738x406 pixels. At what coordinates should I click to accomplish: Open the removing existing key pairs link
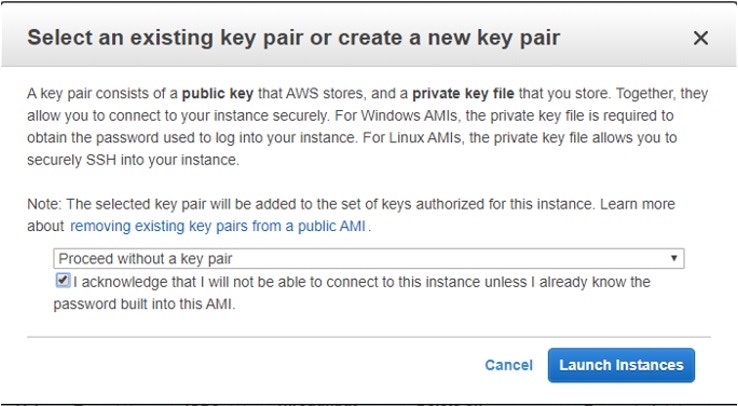(218, 226)
